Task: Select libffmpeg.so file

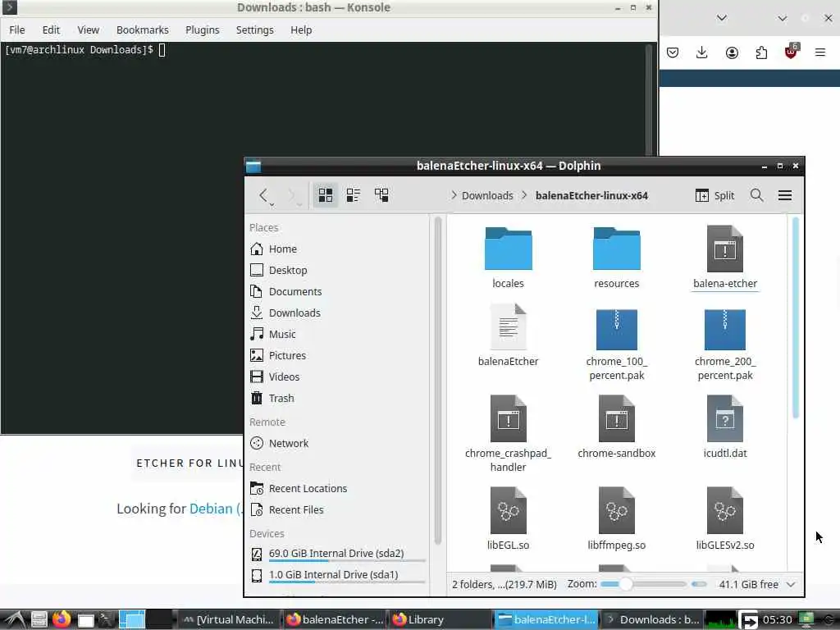Action: (x=617, y=518)
